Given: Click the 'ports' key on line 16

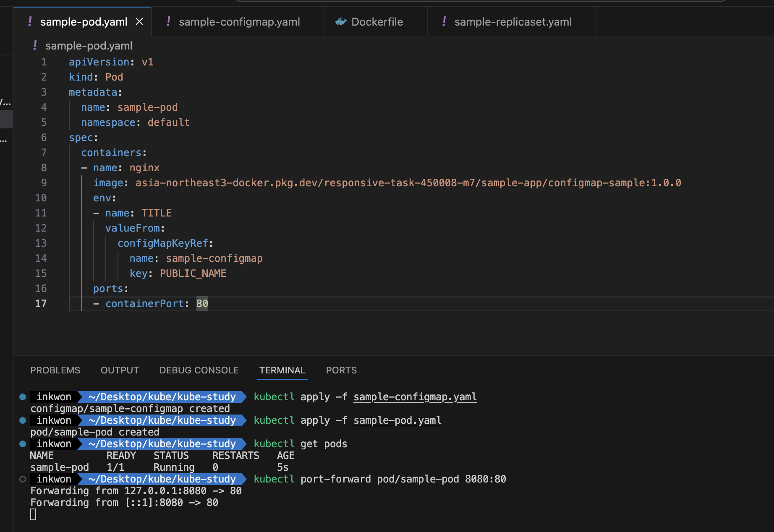Looking at the screenshot, I should [x=108, y=289].
